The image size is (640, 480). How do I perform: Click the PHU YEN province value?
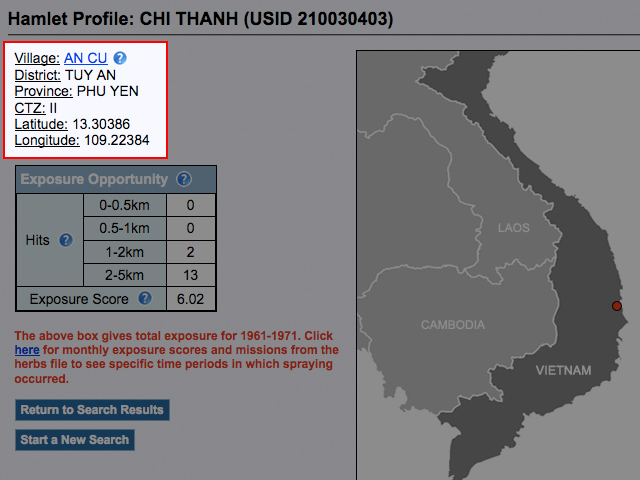pos(108,91)
